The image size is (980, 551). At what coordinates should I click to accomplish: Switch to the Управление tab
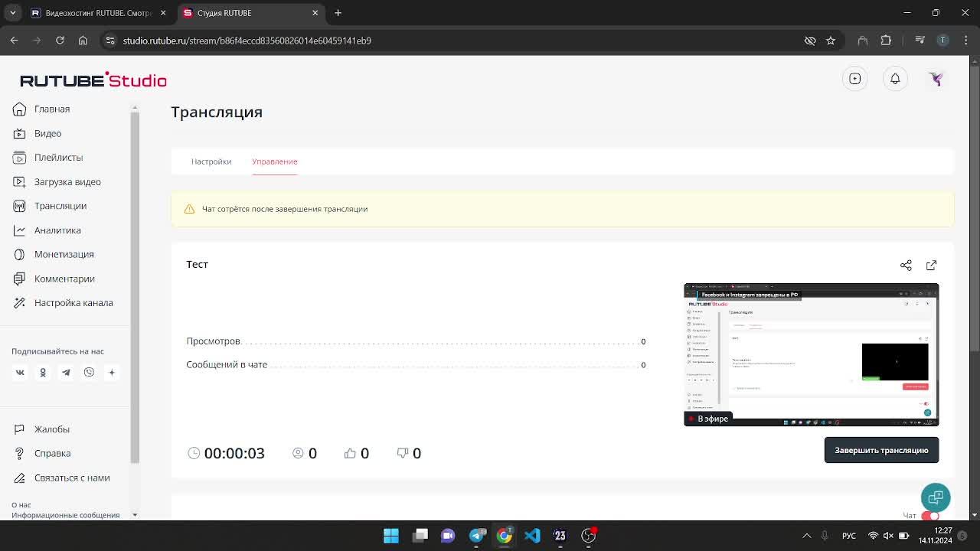coord(275,161)
